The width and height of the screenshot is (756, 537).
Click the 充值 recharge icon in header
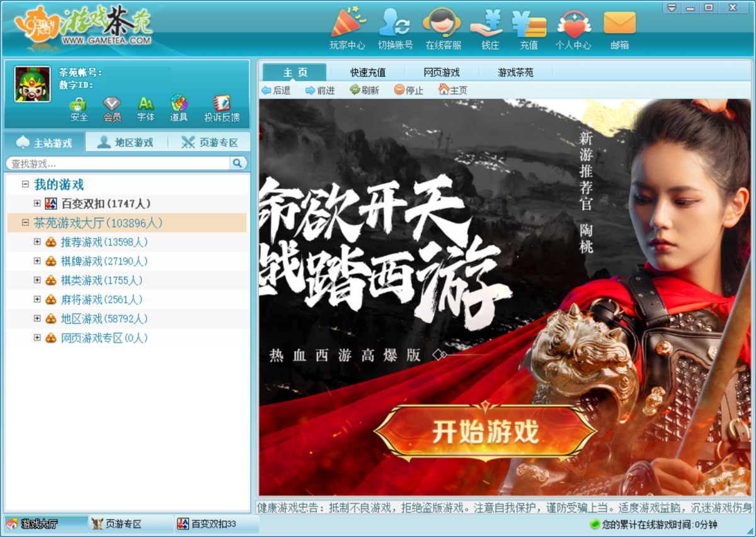[529, 28]
